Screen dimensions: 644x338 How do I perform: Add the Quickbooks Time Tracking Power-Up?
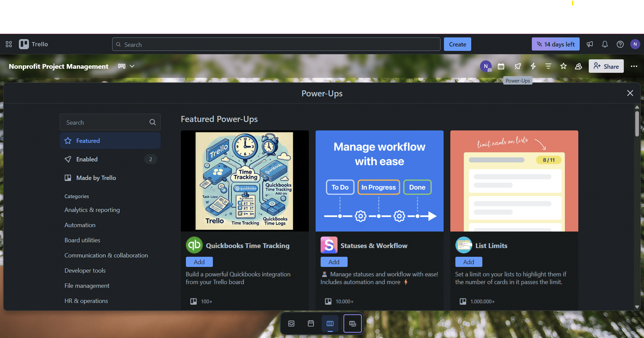(199, 262)
